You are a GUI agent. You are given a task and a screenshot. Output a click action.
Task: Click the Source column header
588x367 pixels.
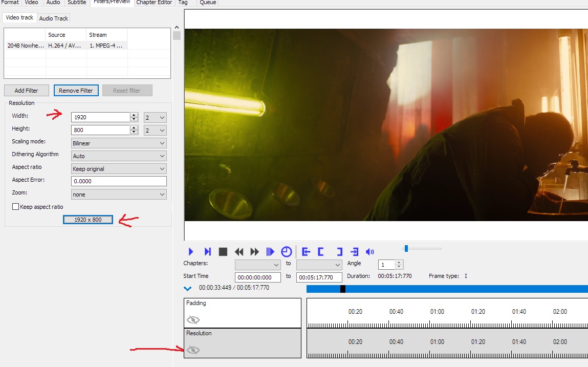tap(66, 34)
